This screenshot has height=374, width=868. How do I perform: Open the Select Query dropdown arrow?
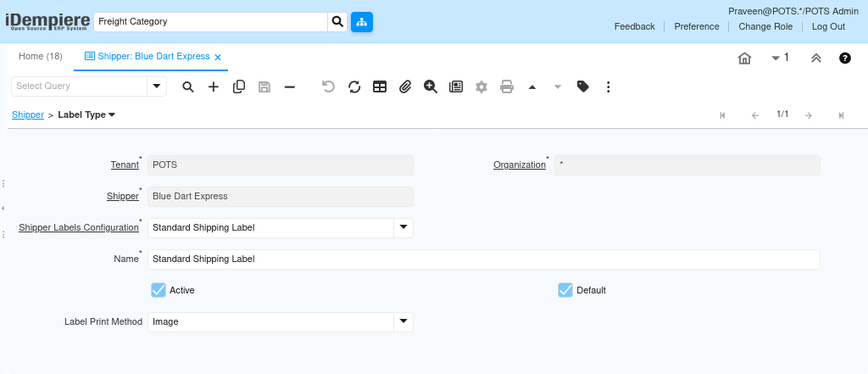click(157, 87)
